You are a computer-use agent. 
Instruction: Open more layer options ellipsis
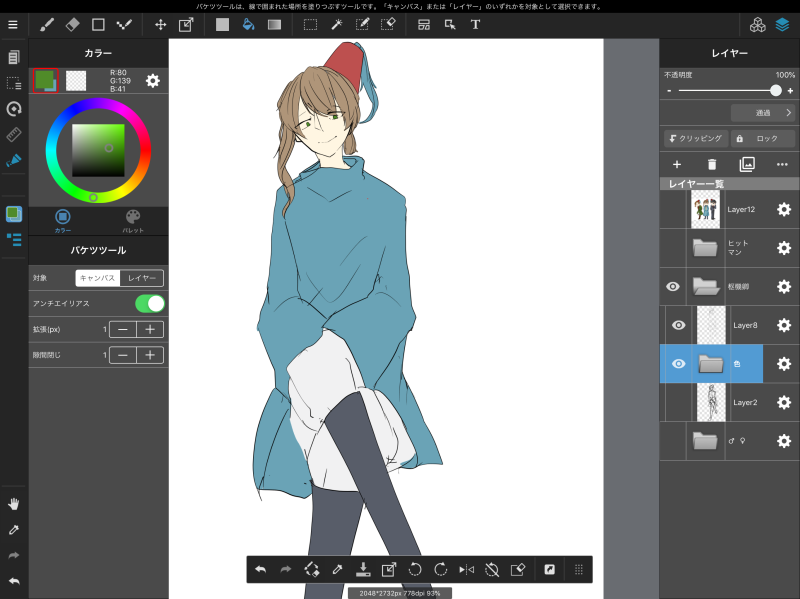pos(782,164)
